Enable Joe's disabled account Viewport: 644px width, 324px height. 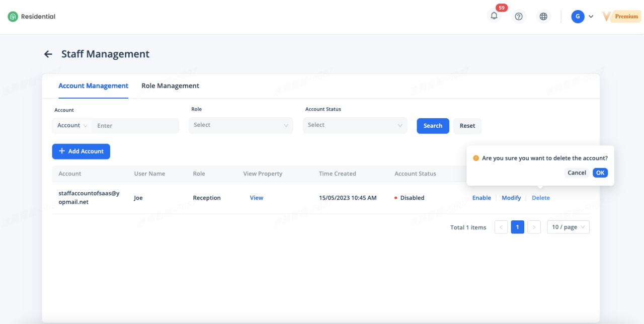tap(481, 198)
